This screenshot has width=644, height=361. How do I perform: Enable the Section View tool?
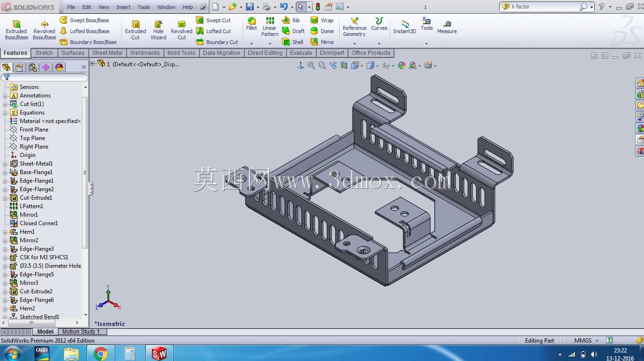pos(344,66)
